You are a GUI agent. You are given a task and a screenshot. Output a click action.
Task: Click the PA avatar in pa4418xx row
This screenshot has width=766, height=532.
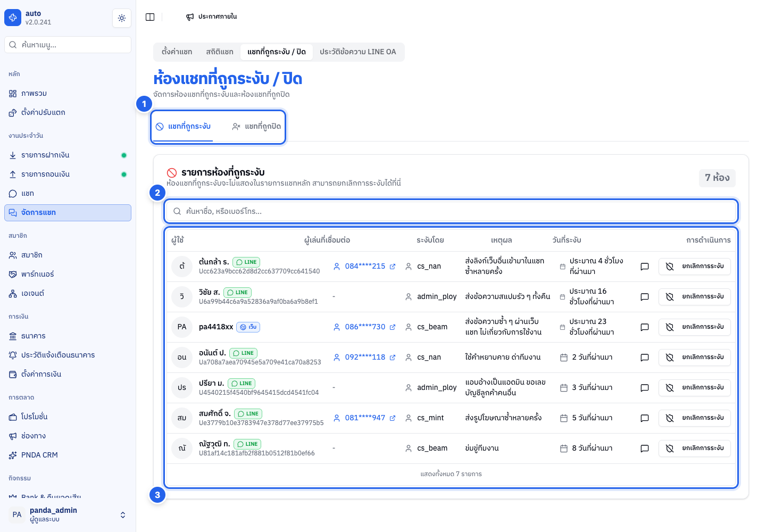pos(182,327)
